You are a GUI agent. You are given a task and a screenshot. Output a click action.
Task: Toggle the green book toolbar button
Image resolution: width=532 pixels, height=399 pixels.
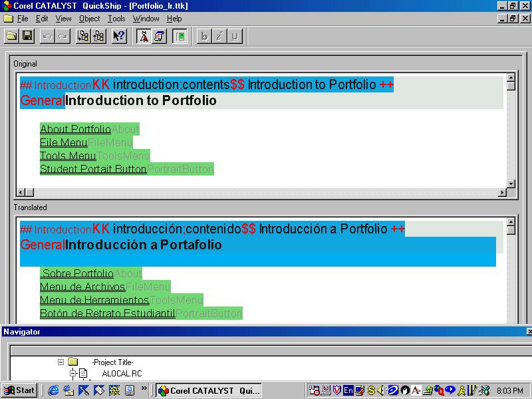pyautogui.click(x=180, y=36)
